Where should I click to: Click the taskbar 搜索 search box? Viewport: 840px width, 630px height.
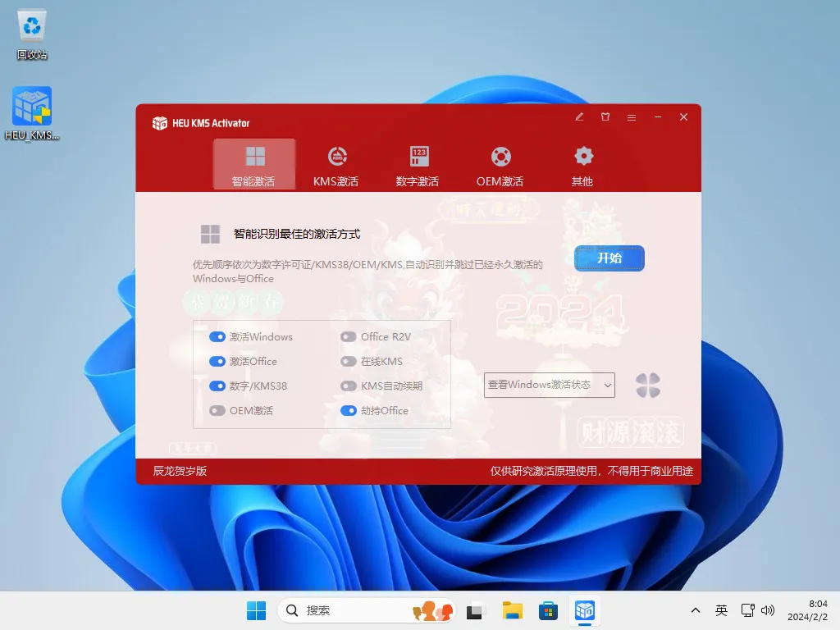tap(367, 610)
